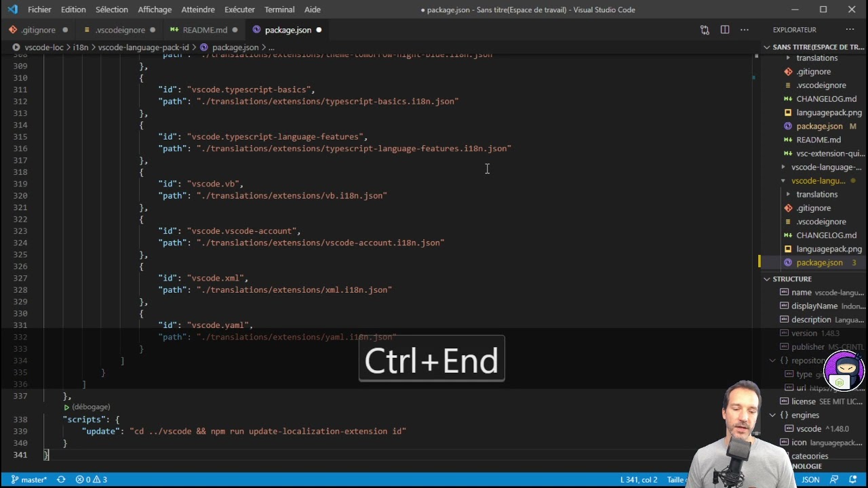Image resolution: width=868 pixels, height=488 pixels.
Task: Click the feedback icon in status bar
Action: (833, 479)
